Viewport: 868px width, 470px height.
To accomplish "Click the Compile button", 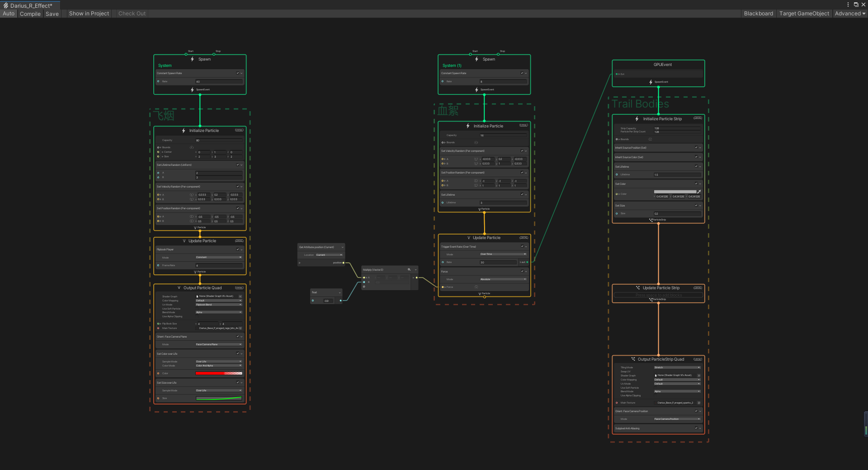I will pos(30,14).
